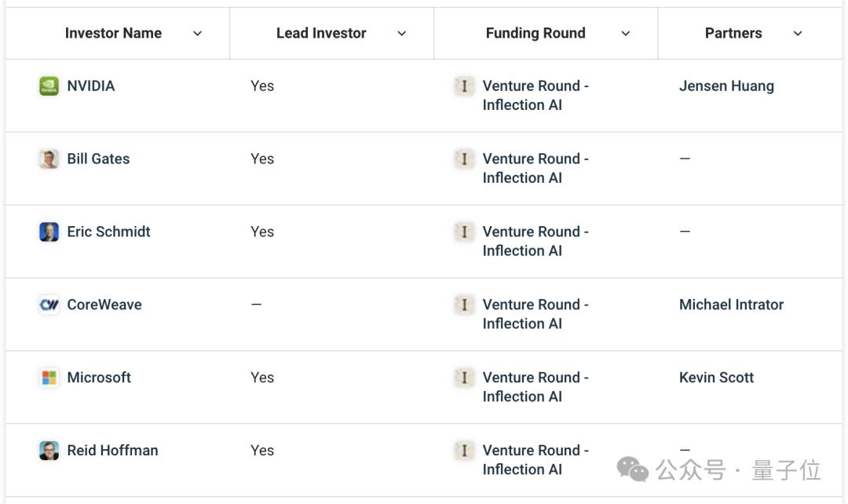The width and height of the screenshot is (848, 504).
Task: Click Inflection AI icon in NVIDIA row
Action: (x=464, y=86)
